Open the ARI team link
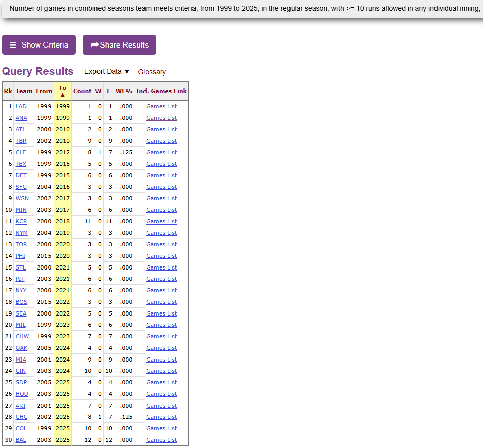 (x=20, y=406)
